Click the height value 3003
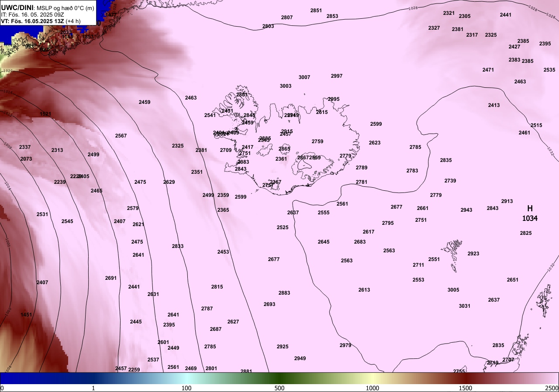This screenshot has width=559, height=392. click(x=286, y=86)
